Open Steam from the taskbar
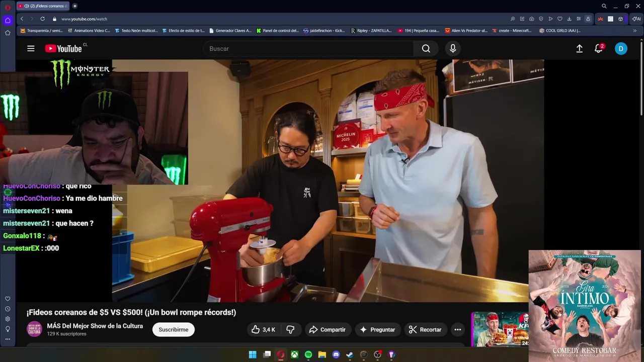 (x=350, y=354)
